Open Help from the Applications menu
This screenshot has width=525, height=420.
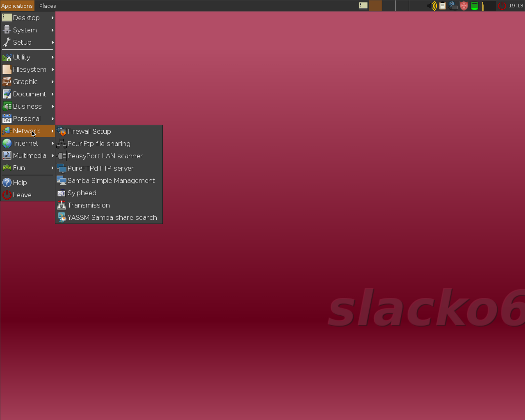point(28,183)
